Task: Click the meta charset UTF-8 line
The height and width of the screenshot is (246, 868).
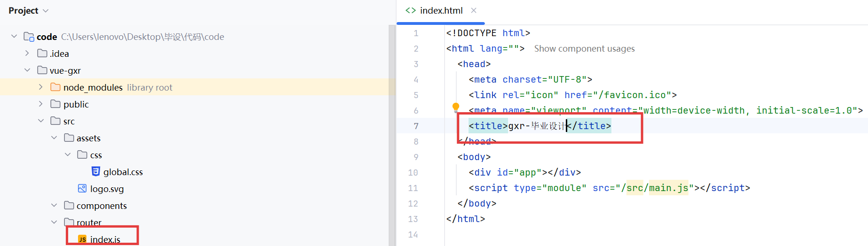Action: (x=530, y=79)
